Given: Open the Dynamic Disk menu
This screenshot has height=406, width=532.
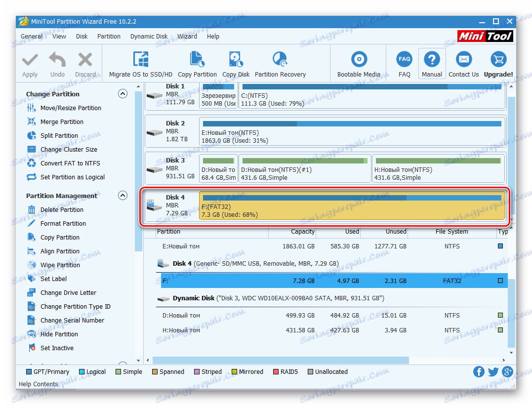Looking at the screenshot, I should coord(149,36).
